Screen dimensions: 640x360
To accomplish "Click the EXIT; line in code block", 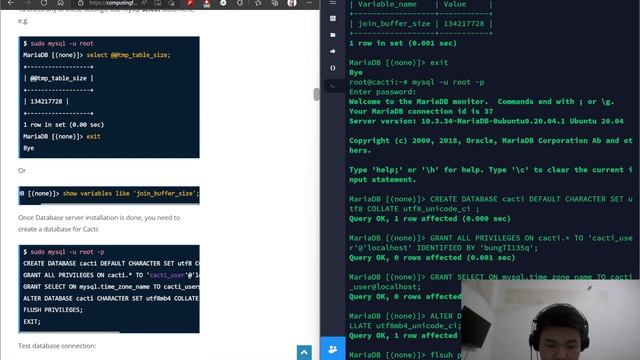I will click(32, 322).
